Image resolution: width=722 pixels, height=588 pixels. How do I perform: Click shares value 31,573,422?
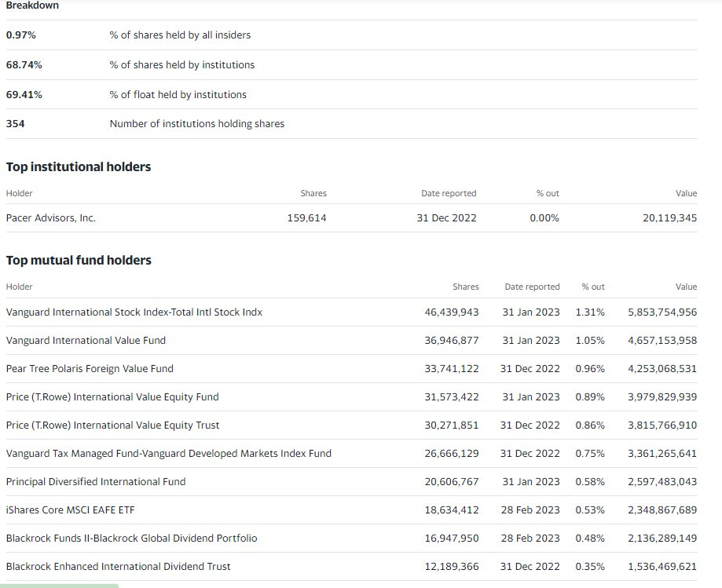click(452, 397)
